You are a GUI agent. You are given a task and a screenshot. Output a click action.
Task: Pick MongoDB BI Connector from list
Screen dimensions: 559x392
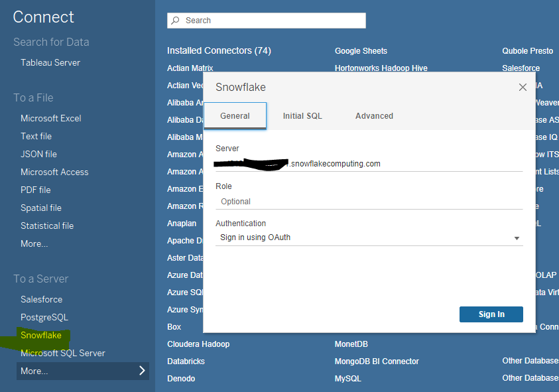377,361
